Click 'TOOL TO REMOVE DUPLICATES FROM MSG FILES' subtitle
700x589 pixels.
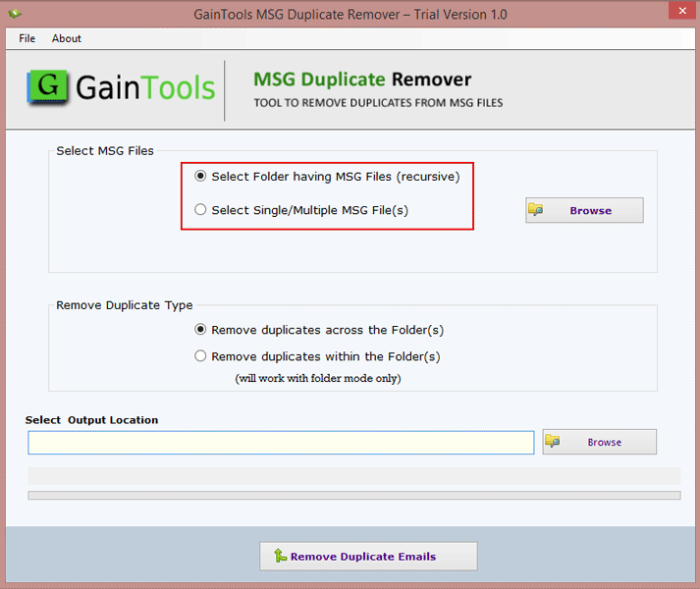coord(378,103)
